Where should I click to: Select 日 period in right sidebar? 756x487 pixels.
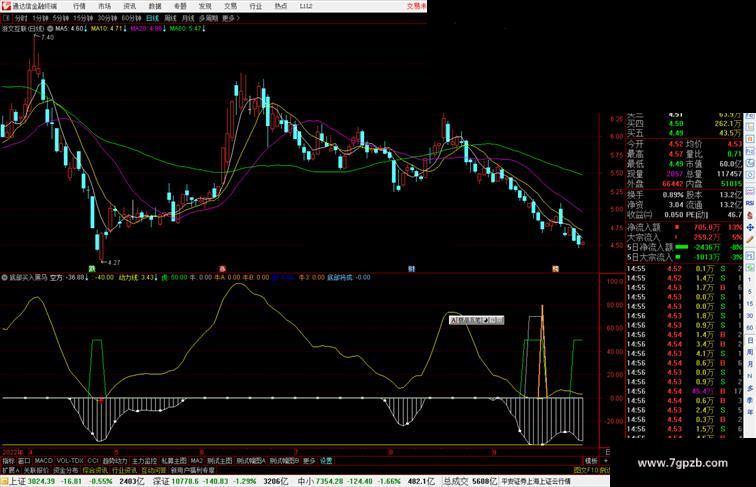(750, 340)
